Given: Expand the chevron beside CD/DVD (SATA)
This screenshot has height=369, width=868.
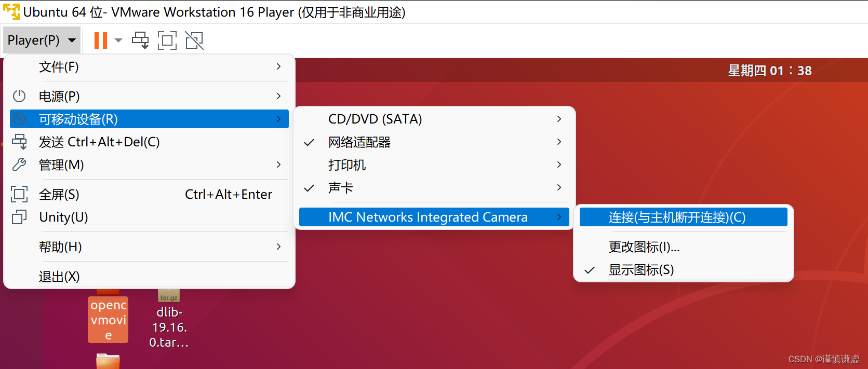Looking at the screenshot, I should pyautogui.click(x=559, y=119).
